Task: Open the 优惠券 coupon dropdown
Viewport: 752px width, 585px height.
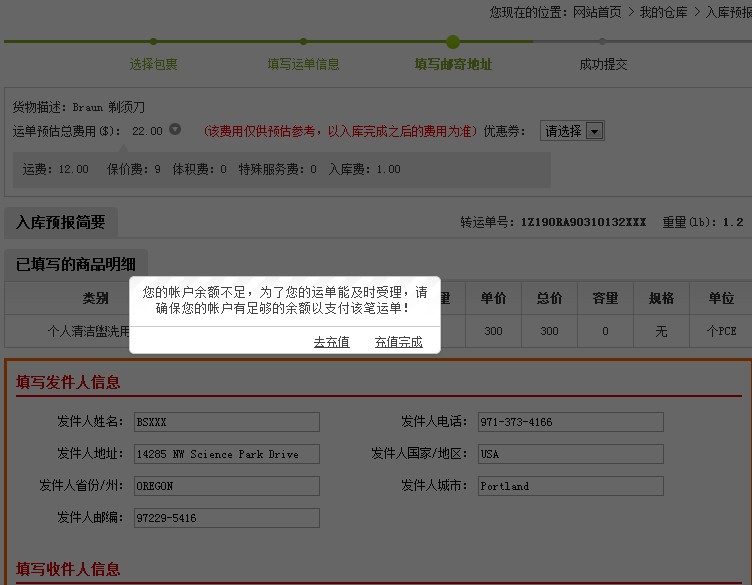Action: (572, 131)
